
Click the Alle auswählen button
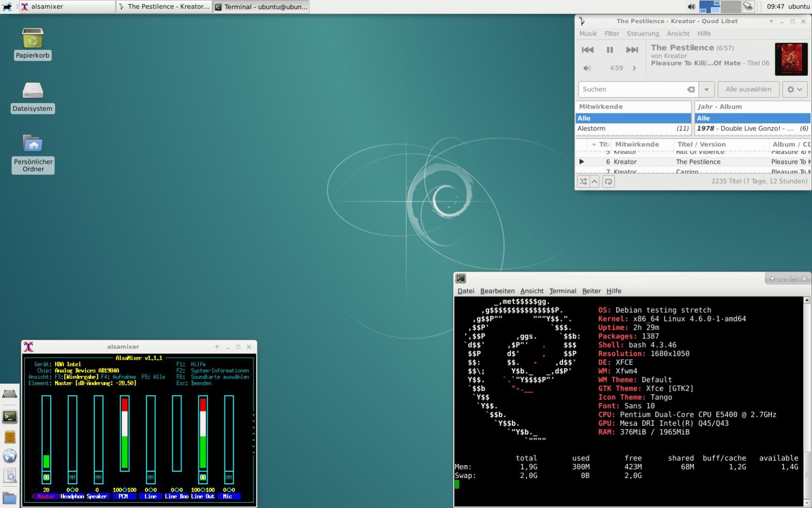[748, 89]
